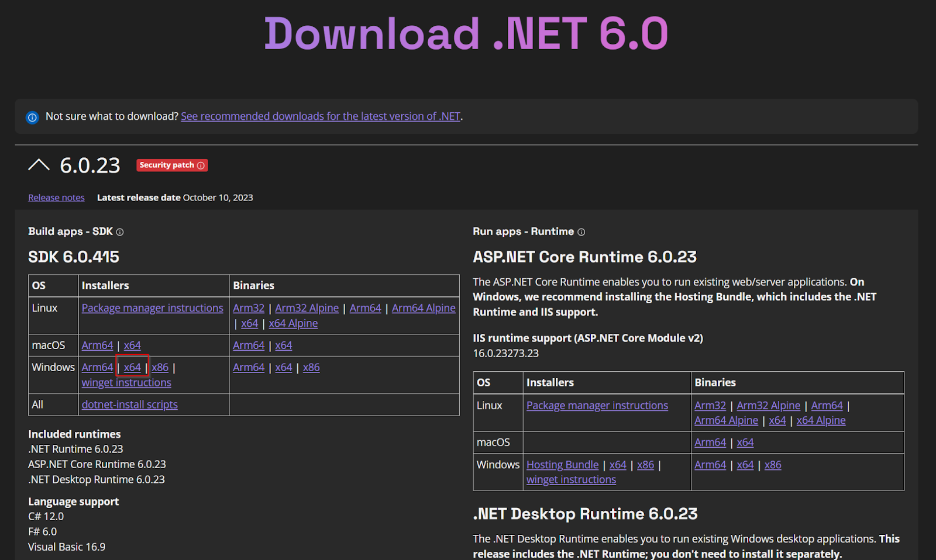This screenshot has width=936, height=560.
Task: Download ASP.NET Runtime macOS Arm64 binary
Action: click(x=710, y=443)
